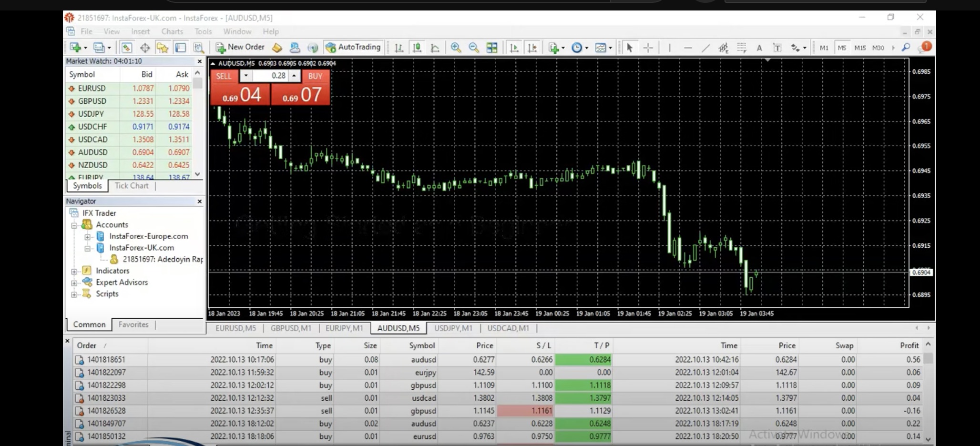Select the Text tool A icon

pos(759,48)
